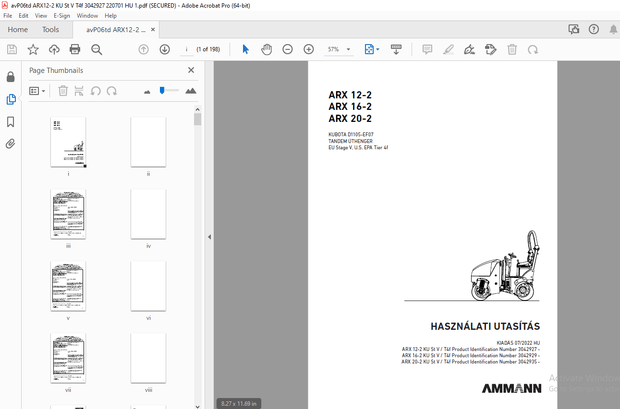Reduce thumbnail size small mountain icon
This screenshot has width=620, height=409.
click(x=147, y=92)
